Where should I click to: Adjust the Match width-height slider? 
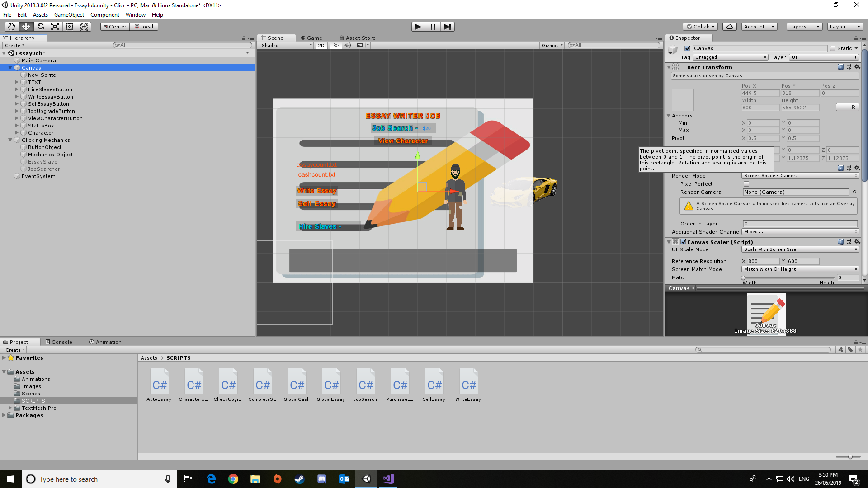pos(788,277)
